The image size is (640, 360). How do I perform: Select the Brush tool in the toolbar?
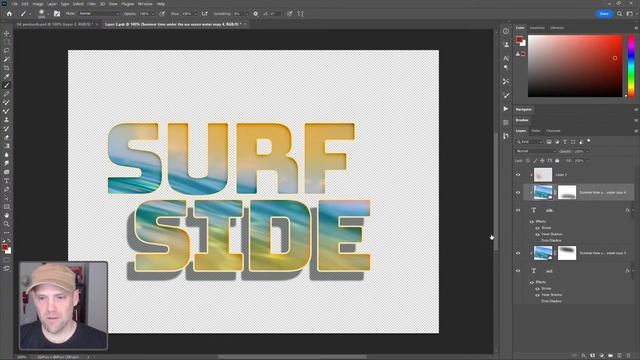click(7, 85)
